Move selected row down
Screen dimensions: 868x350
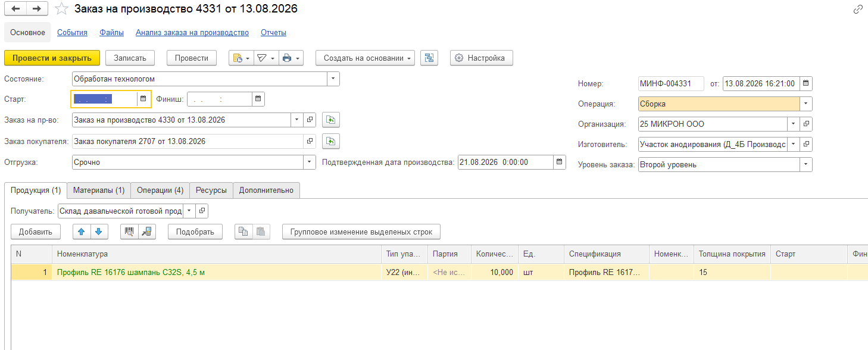[x=98, y=232]
